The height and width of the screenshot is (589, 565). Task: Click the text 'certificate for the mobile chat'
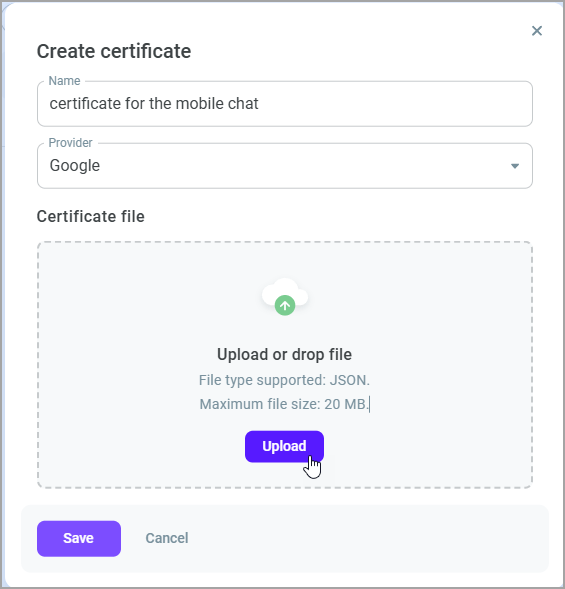[154, 104]
